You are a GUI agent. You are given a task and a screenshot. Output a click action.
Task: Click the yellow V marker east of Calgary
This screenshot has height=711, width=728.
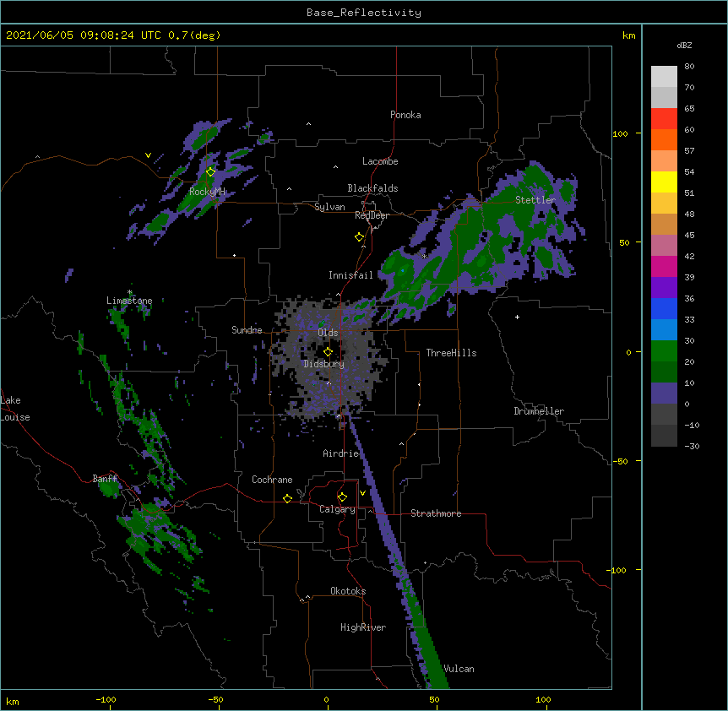tap(362, 493)
